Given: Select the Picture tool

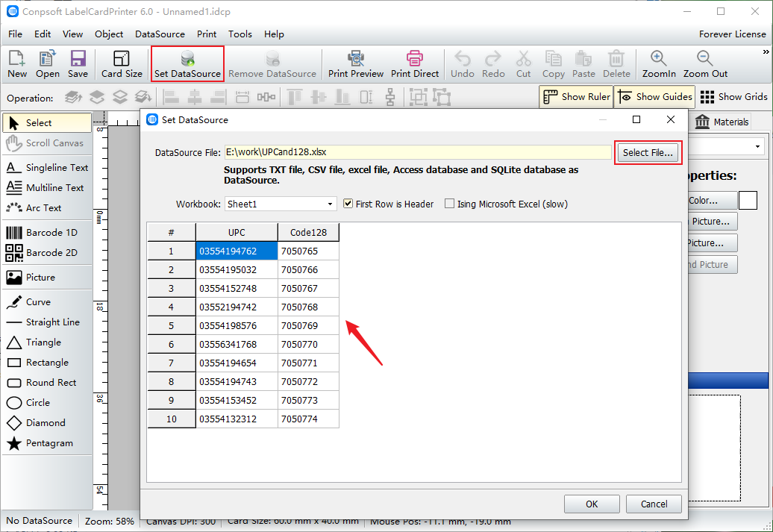Looking at the screenshot, I should pyautogui.click(x=47, y=277).
